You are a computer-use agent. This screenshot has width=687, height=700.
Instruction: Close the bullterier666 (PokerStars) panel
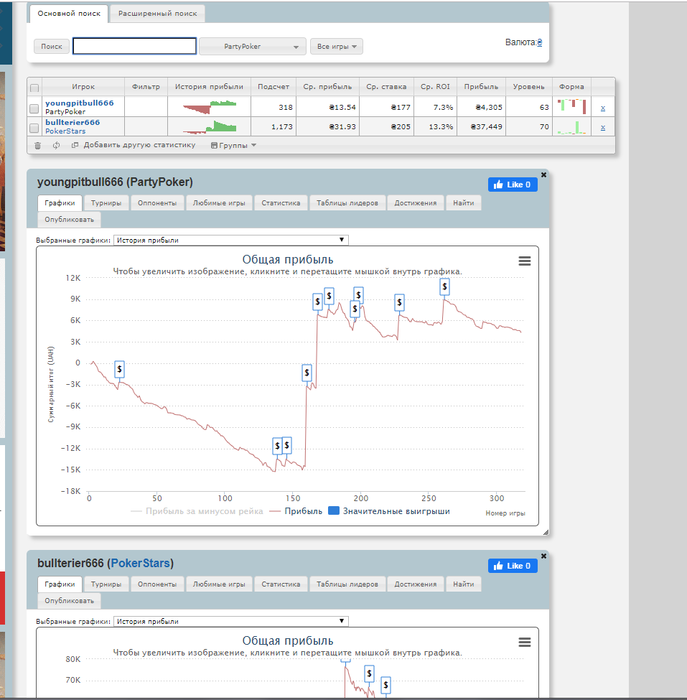(x=543, y=556)
